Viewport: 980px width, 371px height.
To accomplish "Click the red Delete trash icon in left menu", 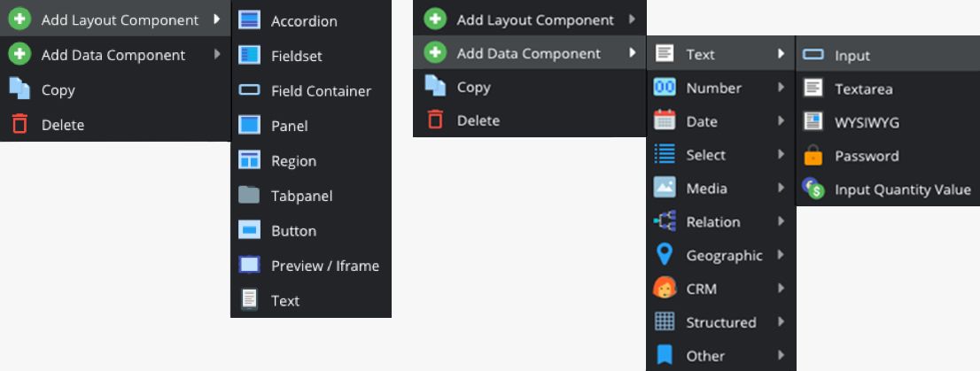I will coord(20,124).
